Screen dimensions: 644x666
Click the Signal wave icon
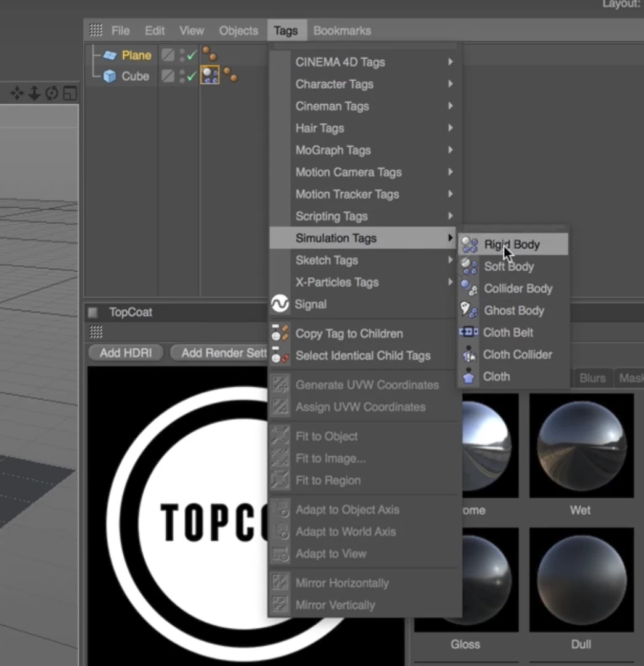[x=280, y=303]
